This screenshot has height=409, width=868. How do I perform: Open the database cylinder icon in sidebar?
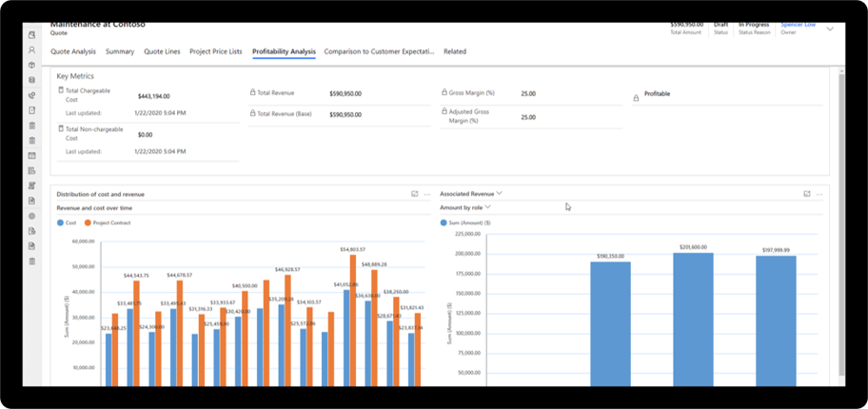[32, 80]
